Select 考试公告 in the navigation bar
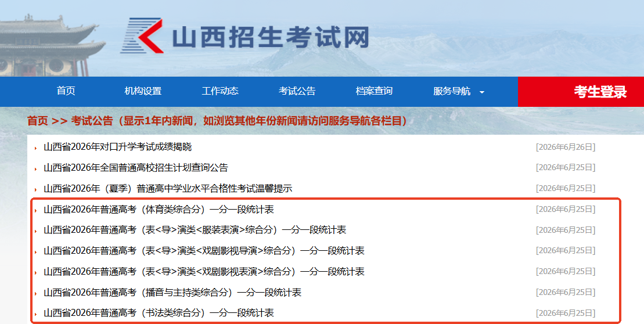 click(x=297, y=91)
